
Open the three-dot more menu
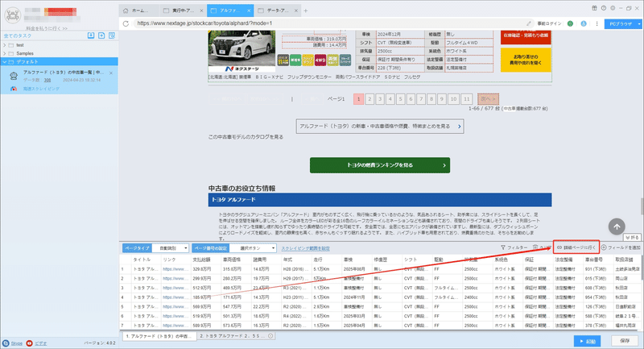(597, 24)
